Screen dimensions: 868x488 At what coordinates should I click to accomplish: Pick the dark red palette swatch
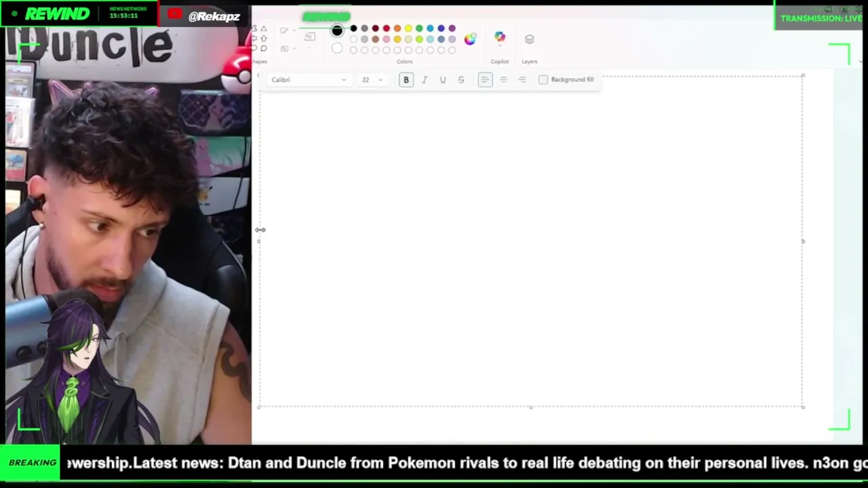(x=375, y=28)
